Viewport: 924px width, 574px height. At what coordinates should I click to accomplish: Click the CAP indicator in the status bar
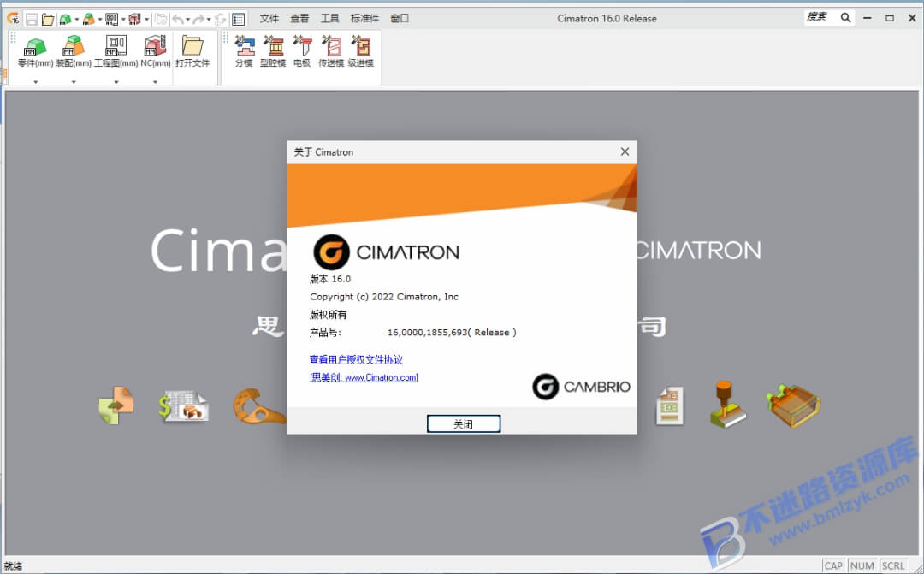coord(833,565)
